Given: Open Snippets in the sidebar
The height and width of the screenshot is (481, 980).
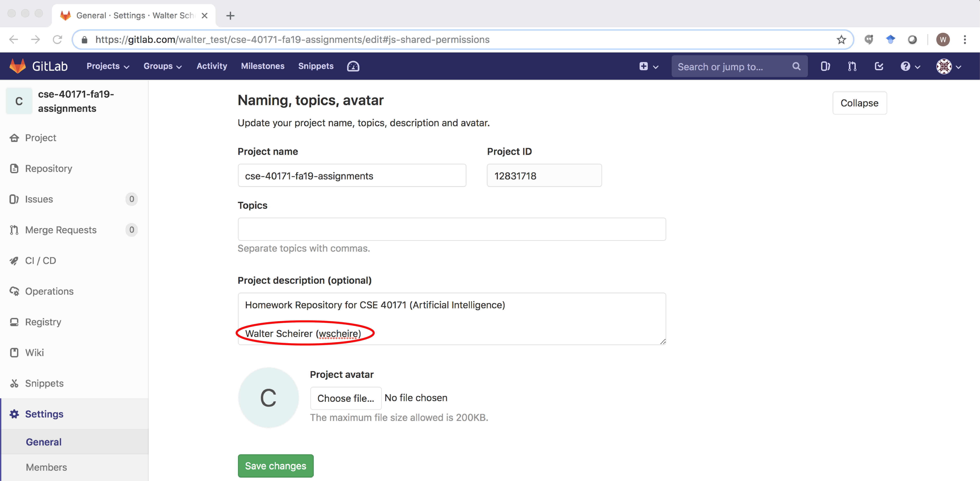Looking at the screenshot, I should point(74,383).
